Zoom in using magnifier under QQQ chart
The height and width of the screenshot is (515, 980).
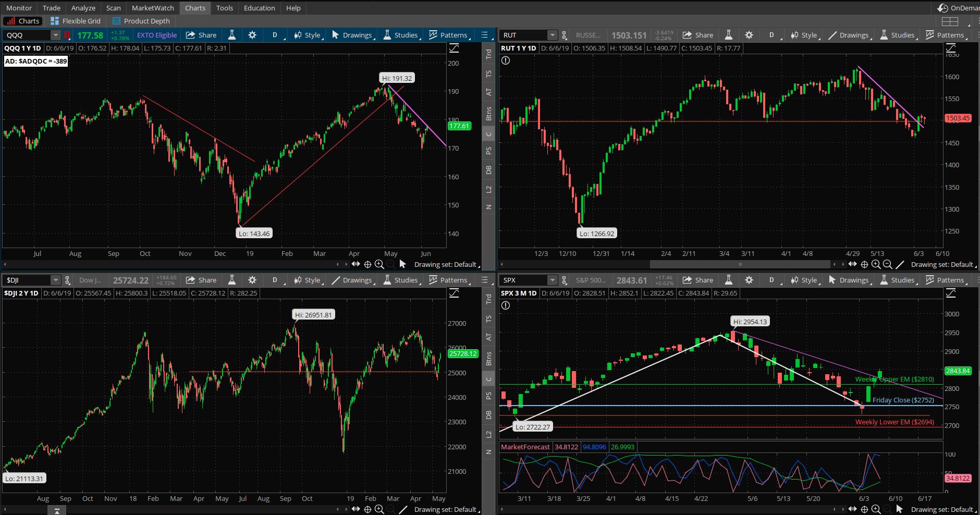coord(379,264)
